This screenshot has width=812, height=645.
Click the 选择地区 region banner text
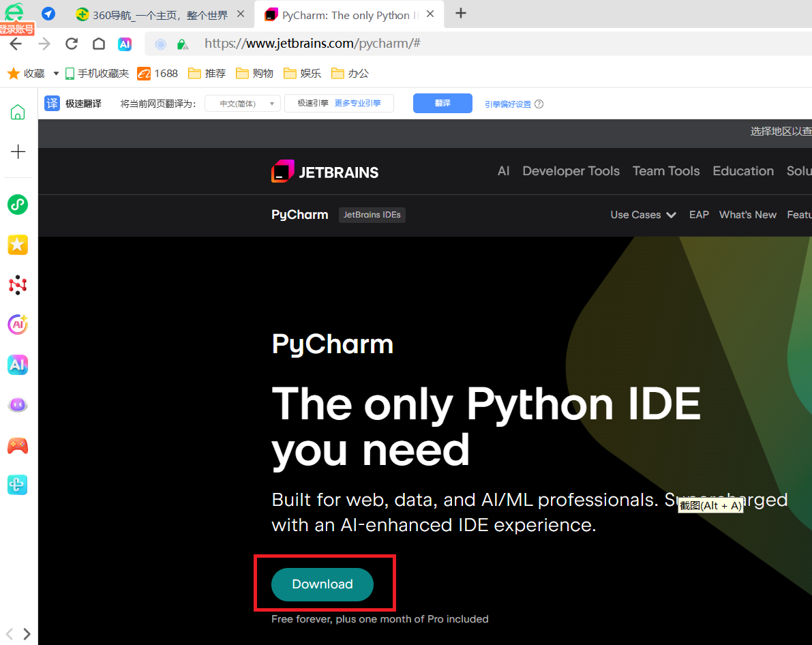coord(781,132)
